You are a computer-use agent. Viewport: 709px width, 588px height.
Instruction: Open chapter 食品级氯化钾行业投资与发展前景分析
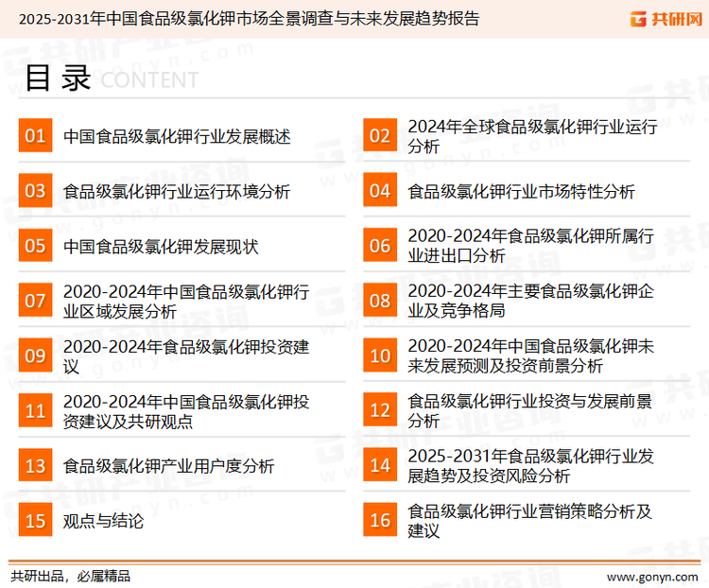tap(530, 410)
